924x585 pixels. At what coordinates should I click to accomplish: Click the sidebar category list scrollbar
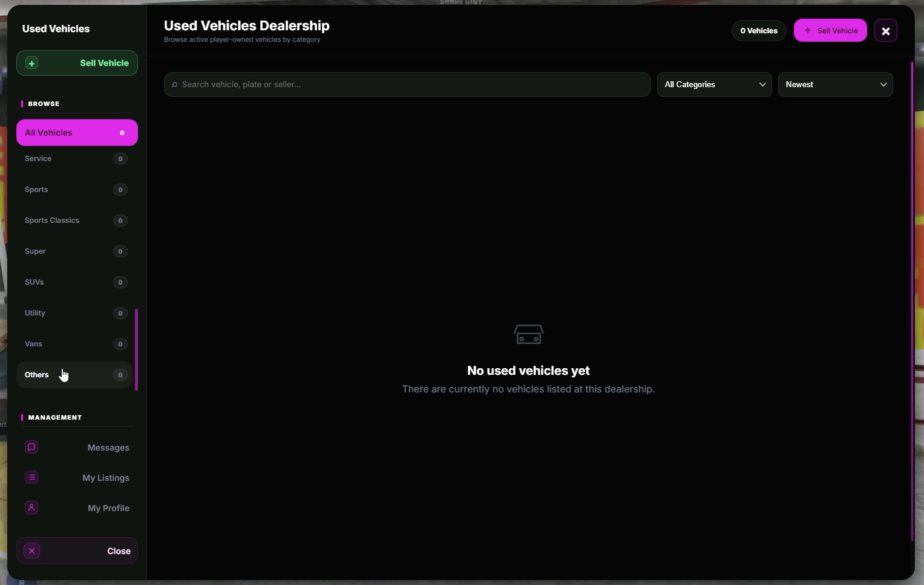point(137,349)
